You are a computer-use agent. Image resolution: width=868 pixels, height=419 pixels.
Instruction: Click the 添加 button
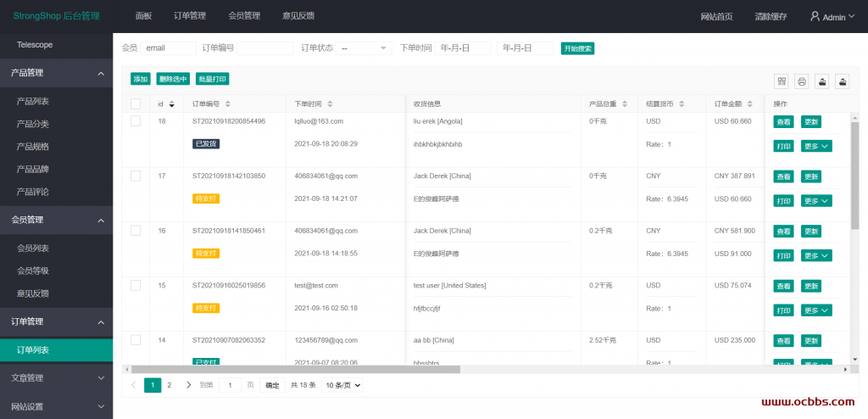[x=141, y=79]
